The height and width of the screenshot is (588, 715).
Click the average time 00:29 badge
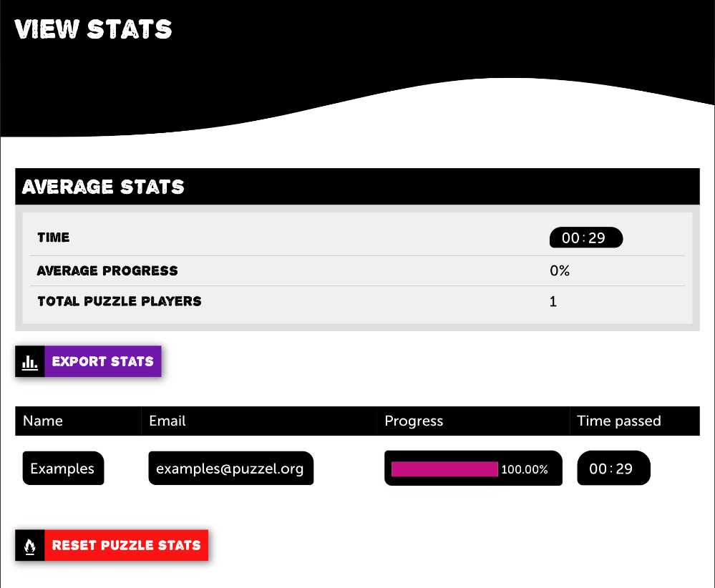[586, 237]
